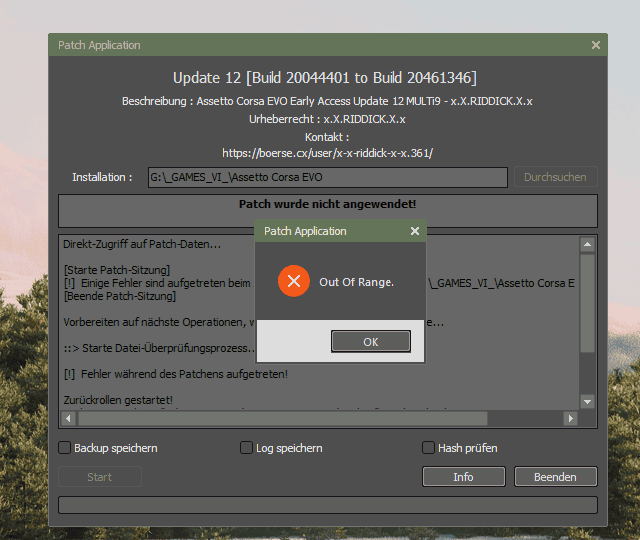This screenshot has width=640, height=540.
Task: Click the 'Kontakt :' label
Action: (327, 137)
